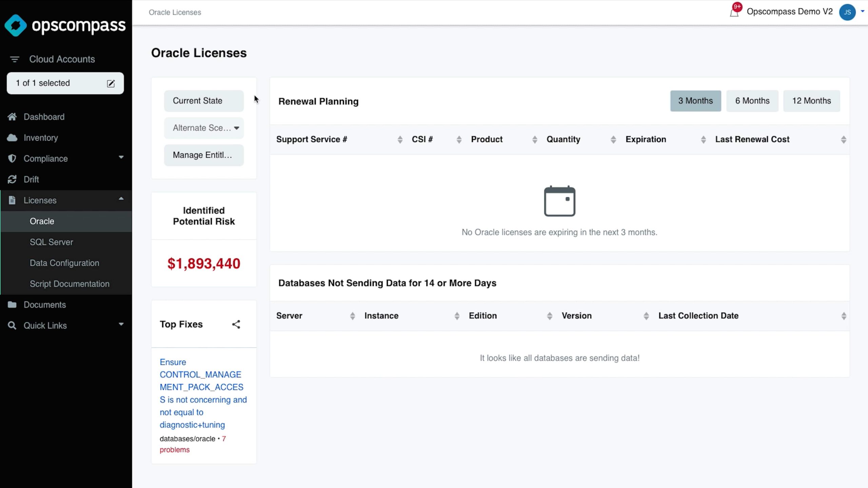Open the JS user avatar
Image resolution: width=868 pixels, height=488 pixels.
(847, 12)
